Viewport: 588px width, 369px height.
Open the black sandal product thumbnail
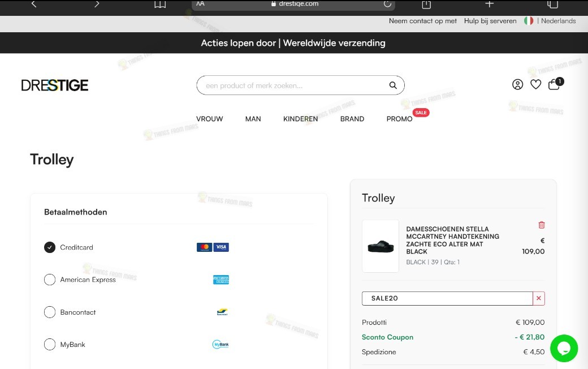(x=381, y=246)
